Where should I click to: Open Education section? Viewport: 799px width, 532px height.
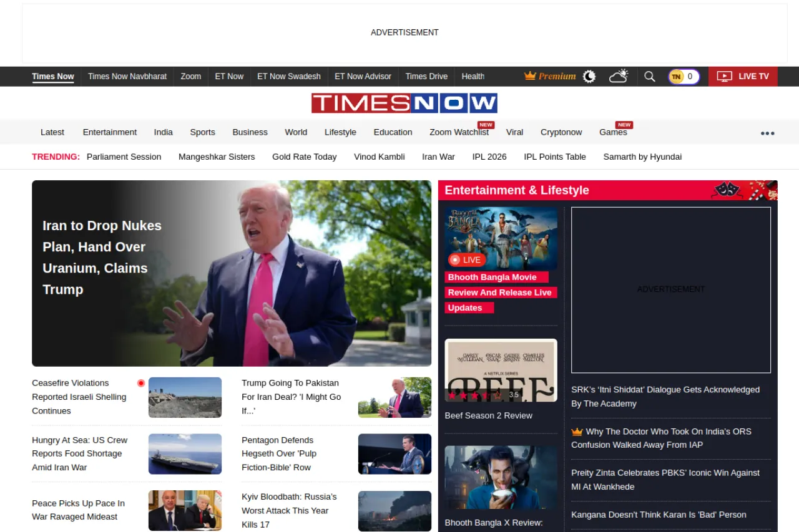(x=393, y=132)
